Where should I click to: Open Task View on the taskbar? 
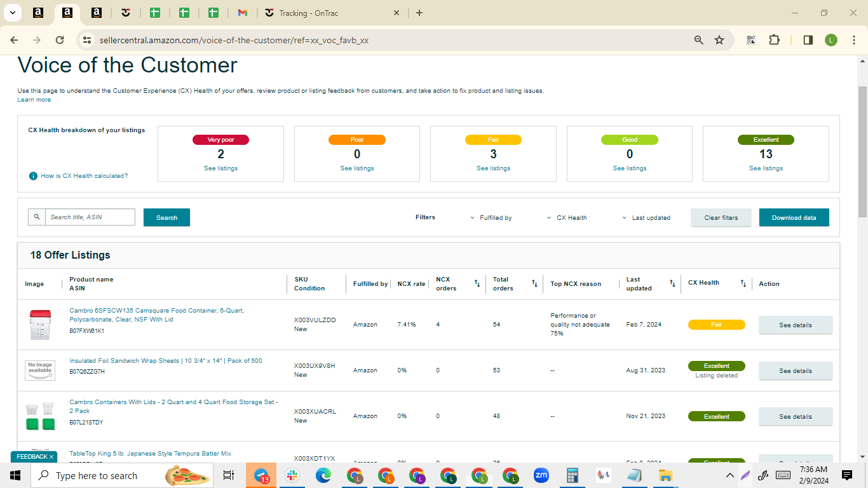coord(229,475)
